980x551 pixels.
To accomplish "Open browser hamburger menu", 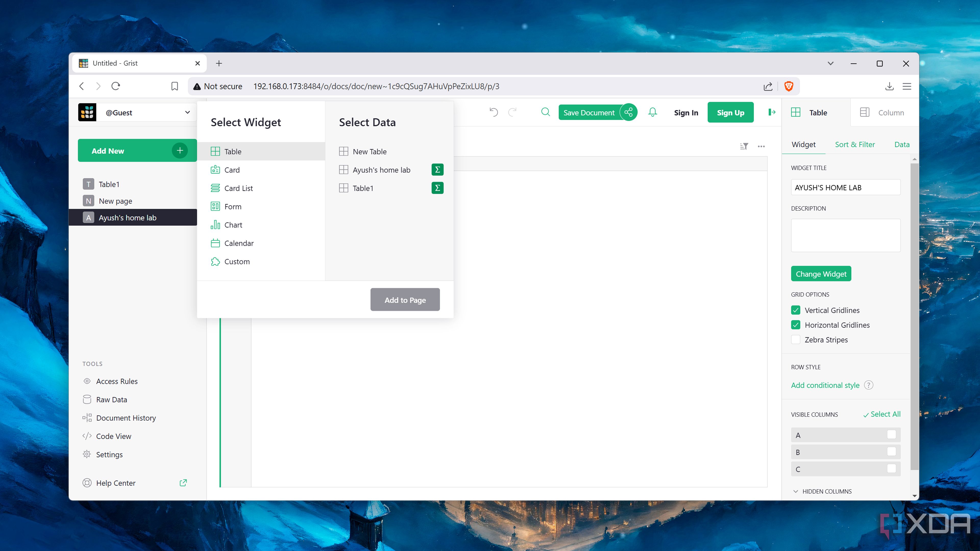I will 906,86.
